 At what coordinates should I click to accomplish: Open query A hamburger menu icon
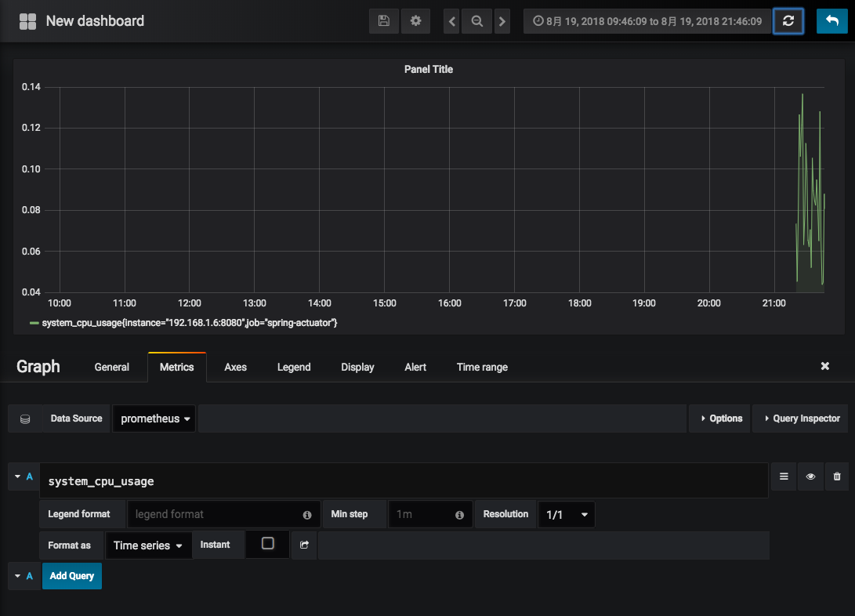coord(784,476)
